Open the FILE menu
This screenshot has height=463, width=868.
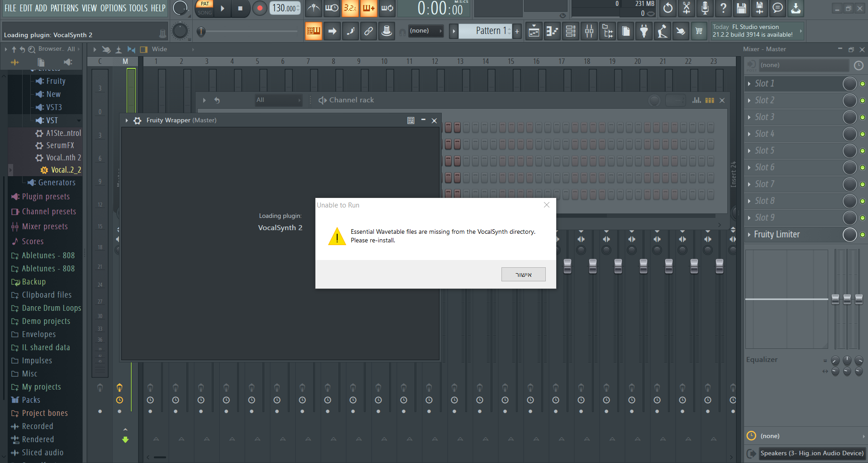coord(10,8)
